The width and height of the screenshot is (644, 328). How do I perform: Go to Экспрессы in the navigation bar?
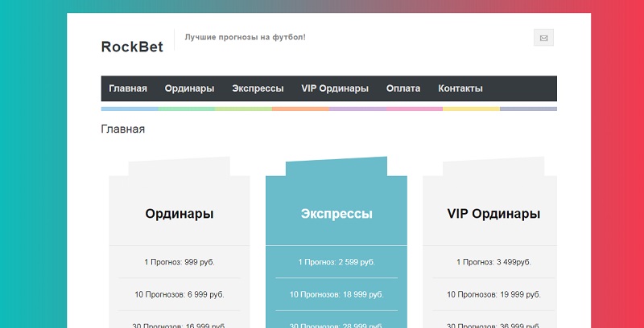pos(258,88)
